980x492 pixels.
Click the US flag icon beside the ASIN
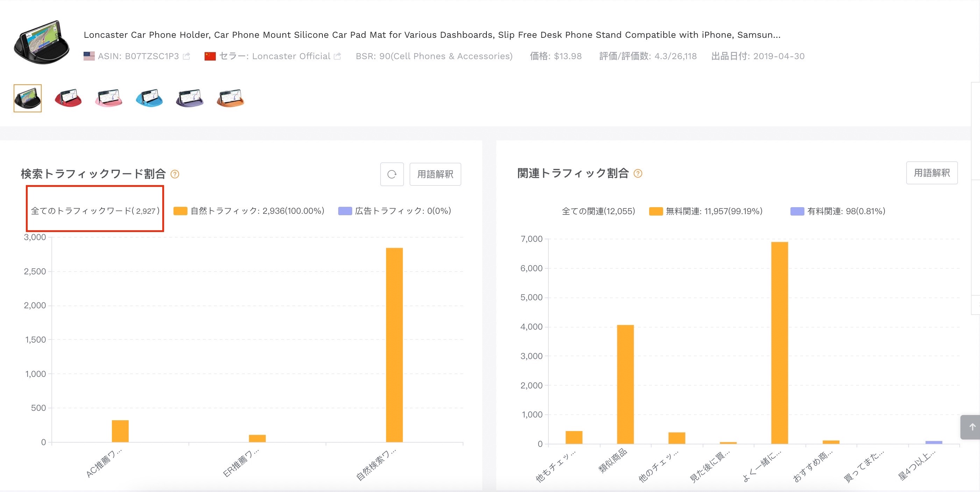[89, 56]
